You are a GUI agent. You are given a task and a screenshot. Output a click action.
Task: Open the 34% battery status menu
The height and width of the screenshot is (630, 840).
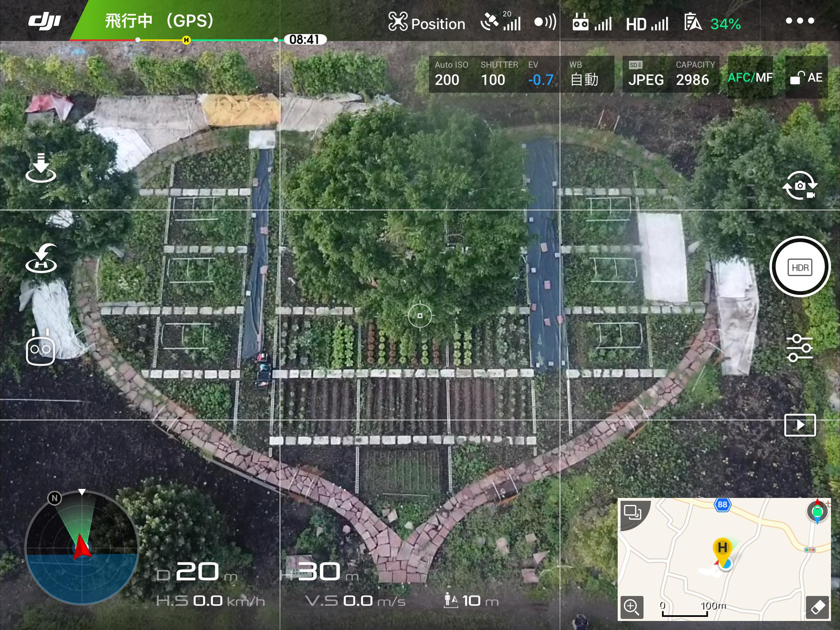pyautogui.click(x=713, y=23)
